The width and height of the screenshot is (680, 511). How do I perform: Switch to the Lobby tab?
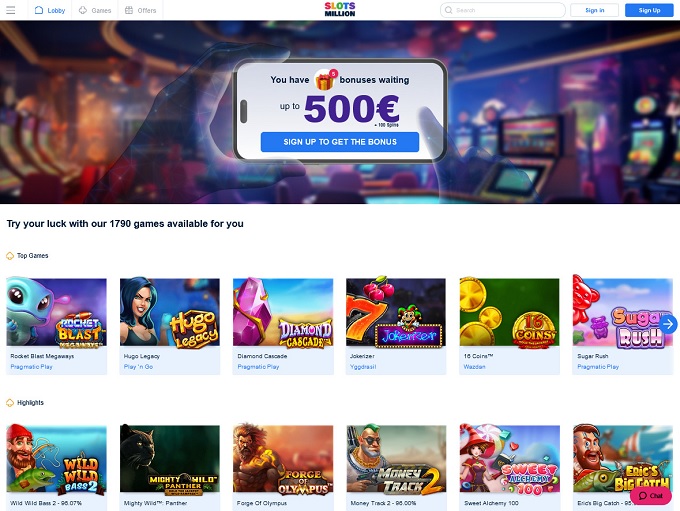pos(50,10)
